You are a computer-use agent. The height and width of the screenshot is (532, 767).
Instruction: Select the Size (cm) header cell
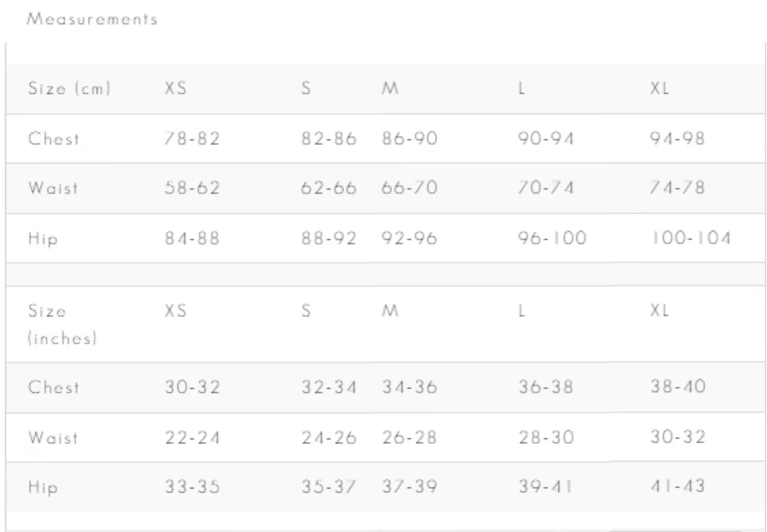69,89
